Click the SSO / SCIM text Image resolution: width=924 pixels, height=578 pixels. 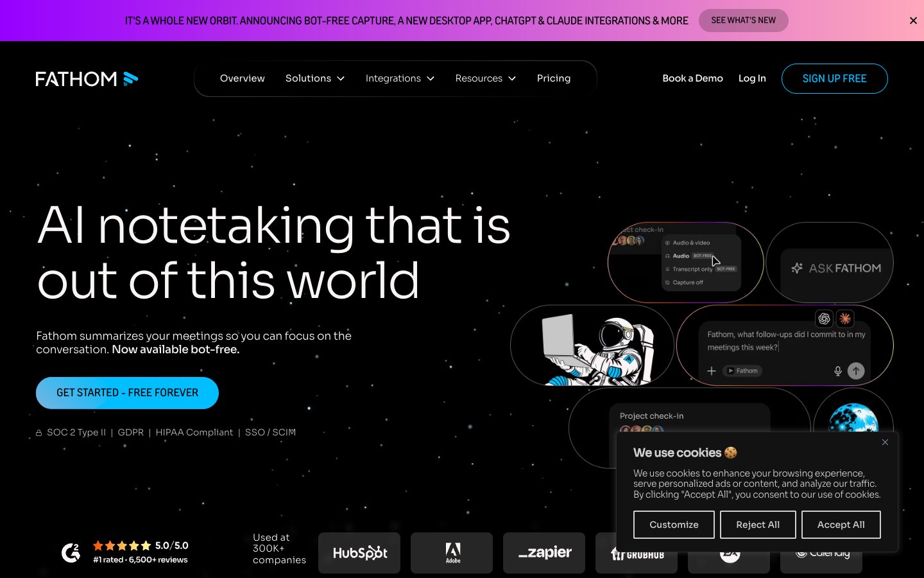pos(270,432)
